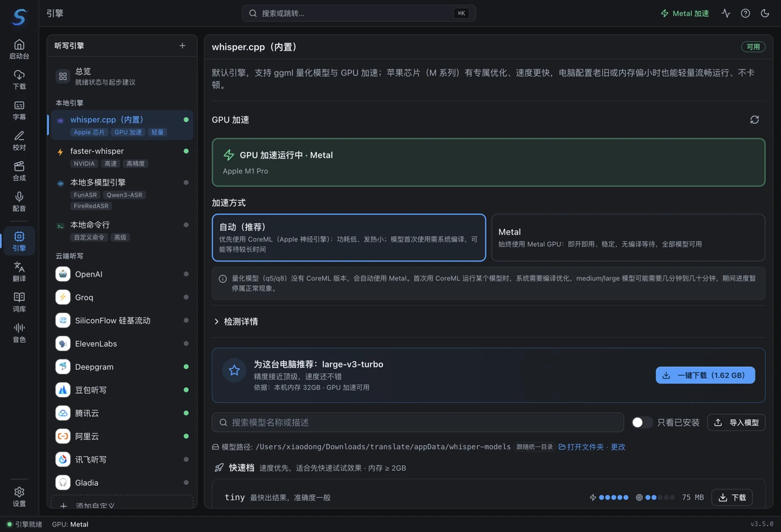Open the 校对 proofreading sidebar item

[x=19, y=140]
